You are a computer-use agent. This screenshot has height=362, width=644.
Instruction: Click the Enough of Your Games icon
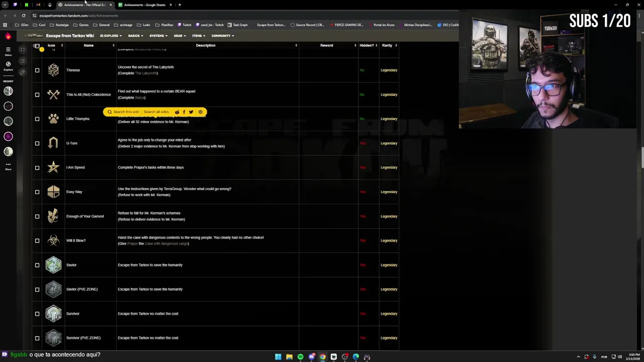53,216
